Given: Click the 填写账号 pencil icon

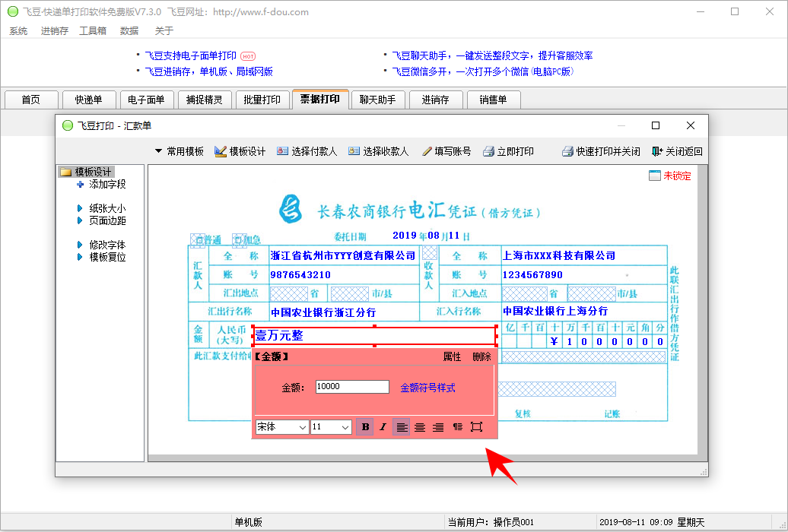Looking at the screenshot, I should (x=427, y=151).
